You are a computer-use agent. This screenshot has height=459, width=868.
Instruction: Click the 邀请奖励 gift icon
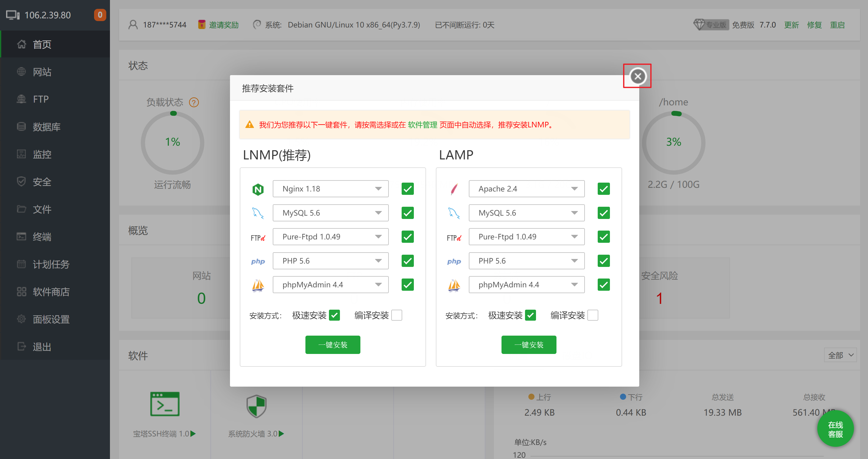(x=202, y=25)
